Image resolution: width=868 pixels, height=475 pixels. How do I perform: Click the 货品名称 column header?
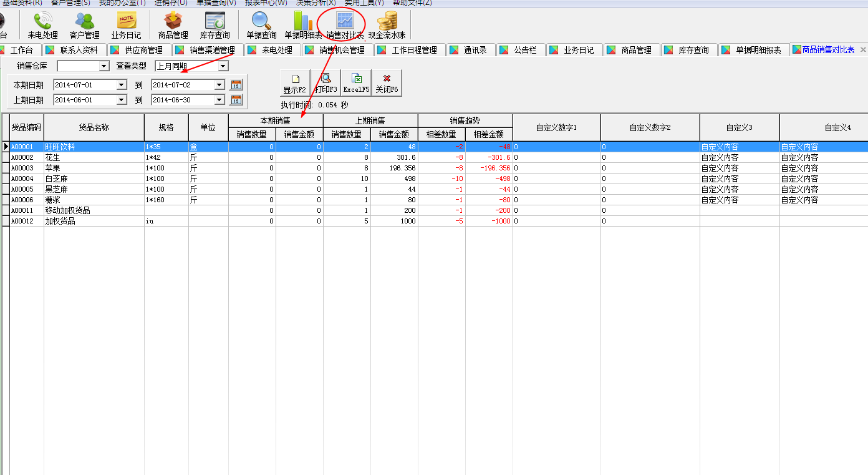(94, 127)
